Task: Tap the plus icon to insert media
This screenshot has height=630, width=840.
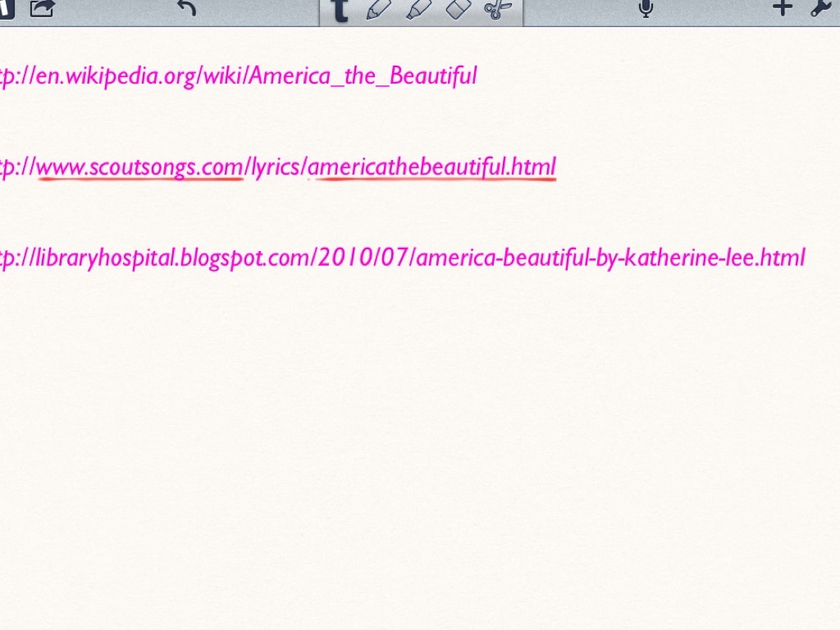Action: pos(782,8)
